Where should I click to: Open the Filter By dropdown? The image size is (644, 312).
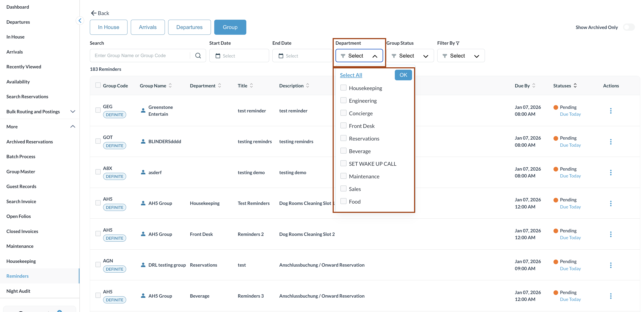461,56
